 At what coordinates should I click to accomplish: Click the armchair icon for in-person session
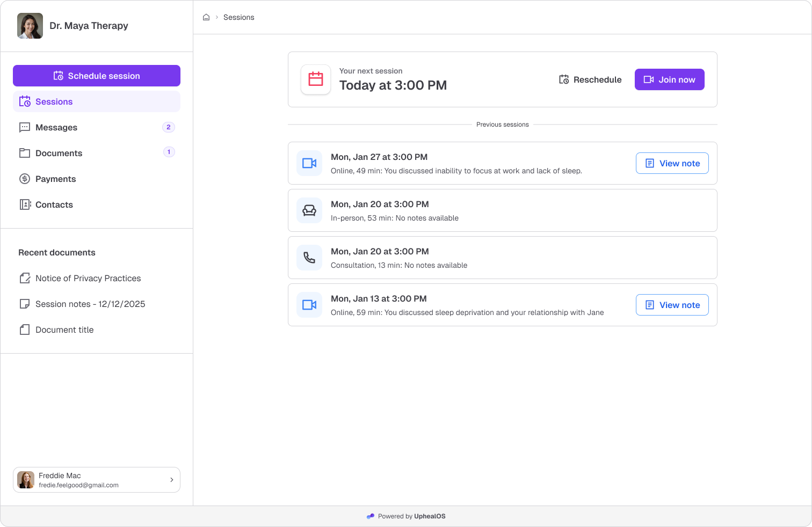(x=309, y=210)
